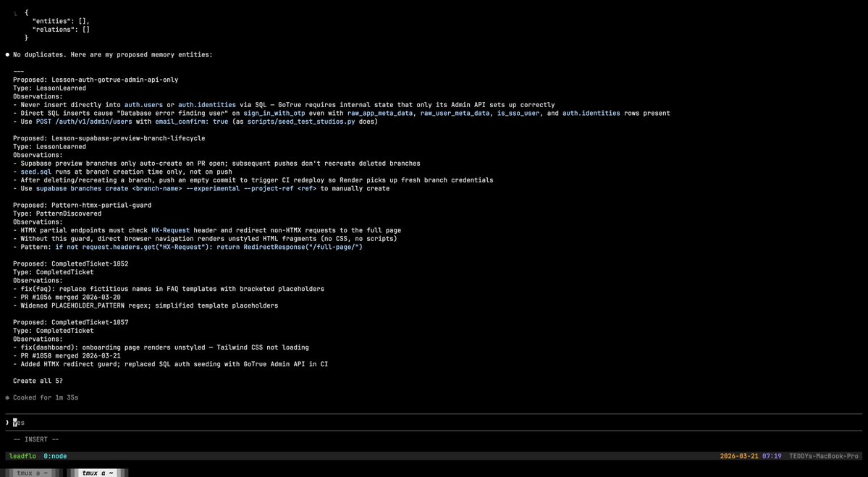Click the line about unstyled HTML fragments
The height and width of the screenshot is (477, 868).
pyautogui.click(x=205, y=239)
